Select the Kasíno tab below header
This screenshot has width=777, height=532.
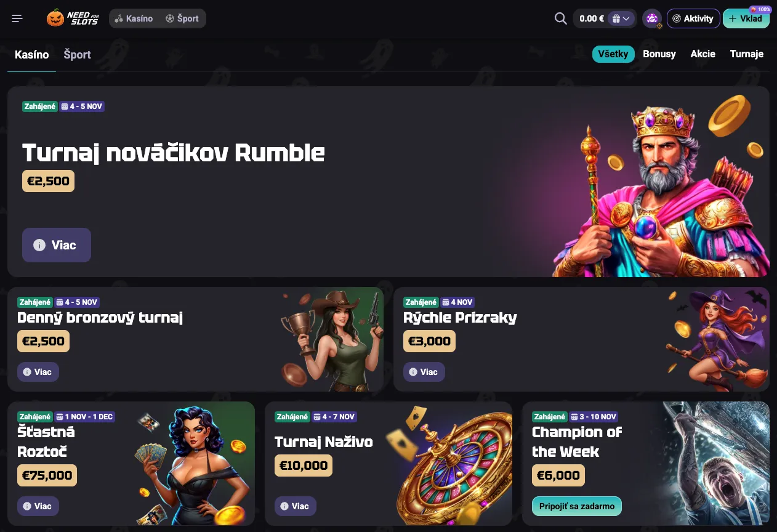31,54
